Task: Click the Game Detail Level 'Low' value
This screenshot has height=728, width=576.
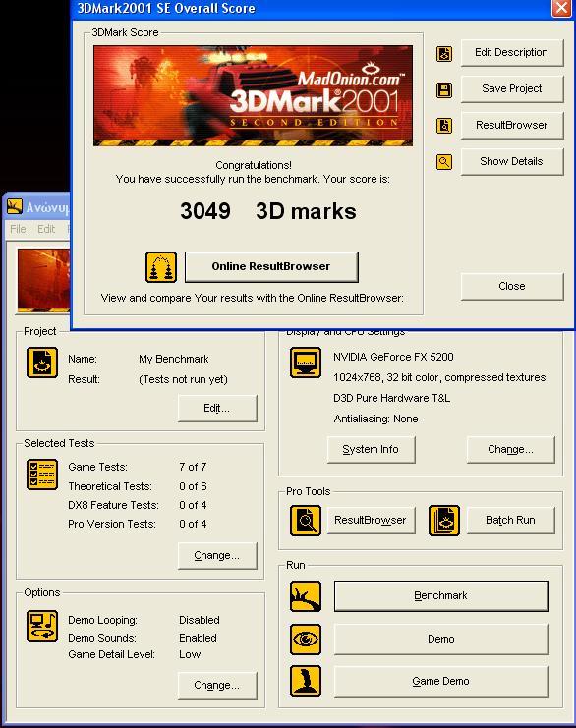Action: tap(190, 654)
